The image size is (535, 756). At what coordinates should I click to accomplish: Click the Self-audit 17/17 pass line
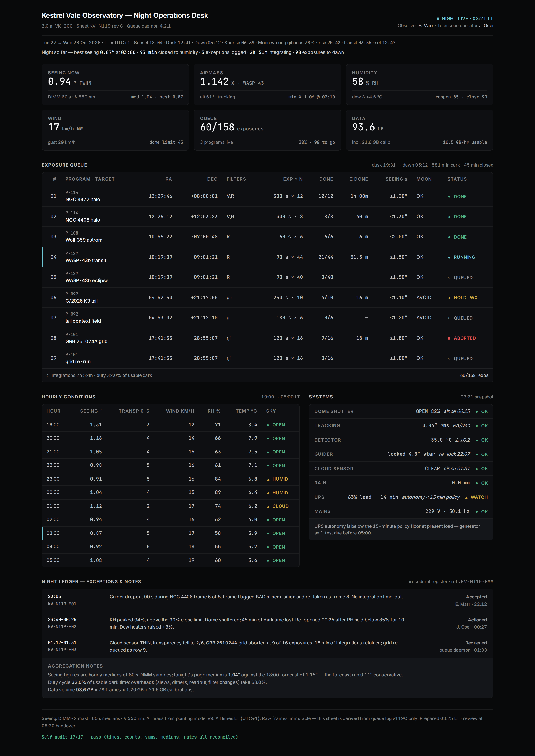tap(140, 737)
